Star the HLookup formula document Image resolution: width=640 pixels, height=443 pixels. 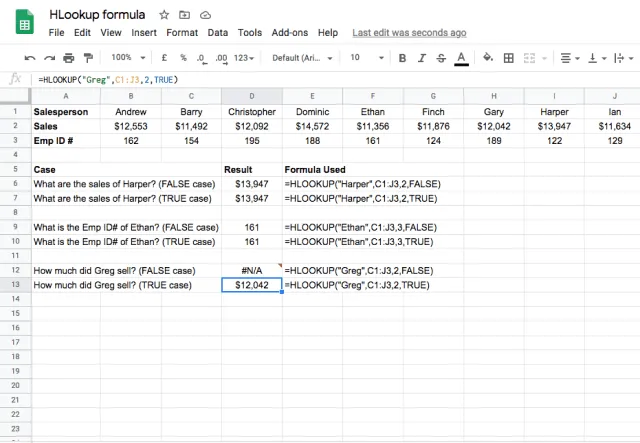164,15
